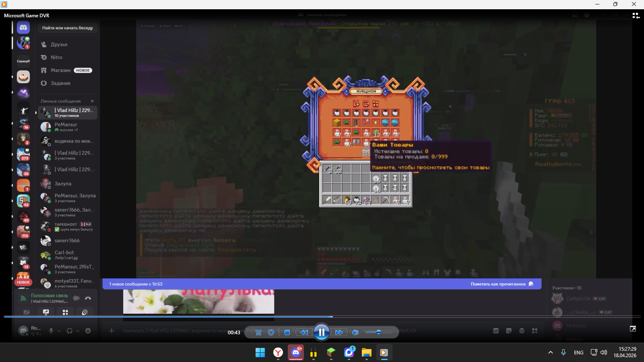Open the ENG input language menu
Viewport: 644px width, 362px height.
click(x=578, y=353)
